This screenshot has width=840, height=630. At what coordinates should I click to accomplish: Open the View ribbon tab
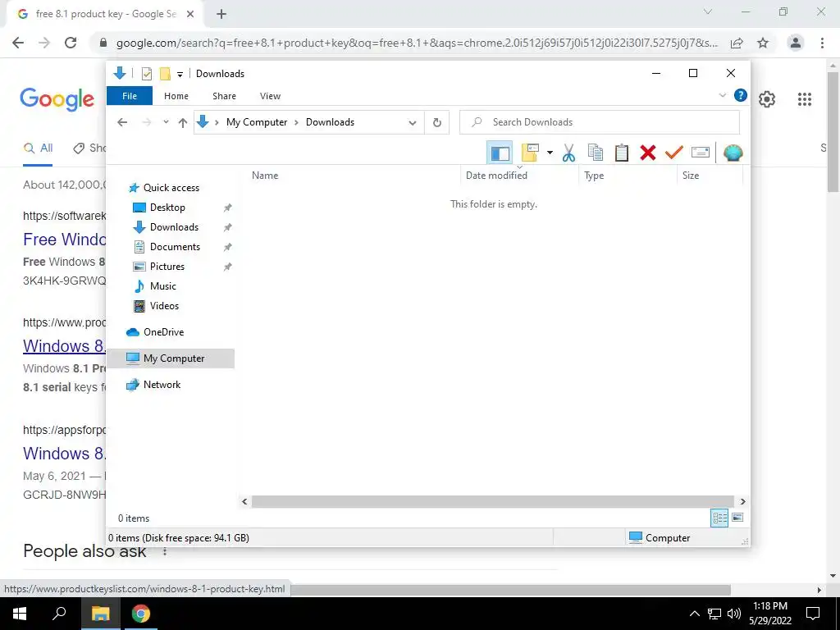coord(270,96)
